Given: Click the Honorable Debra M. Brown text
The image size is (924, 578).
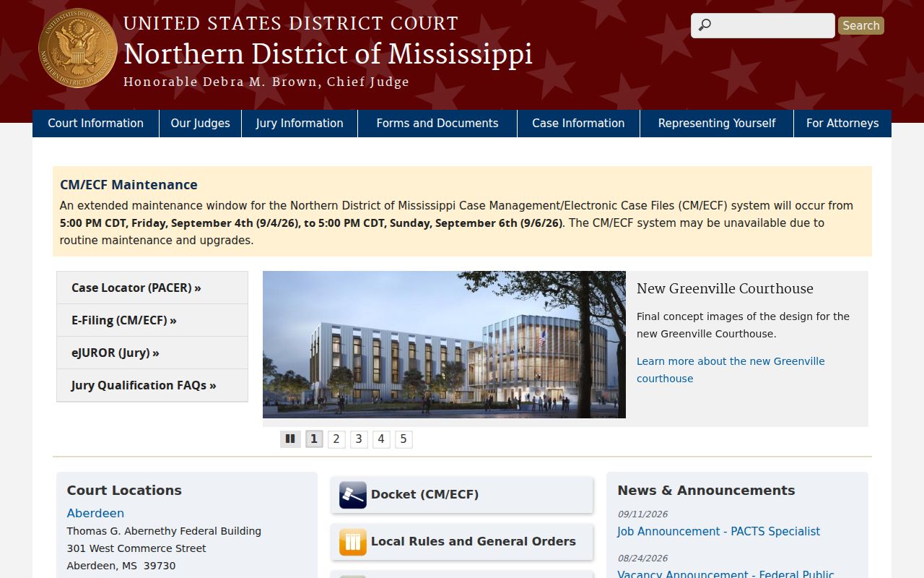Looking at the screenshot, I should coord(220,82).
